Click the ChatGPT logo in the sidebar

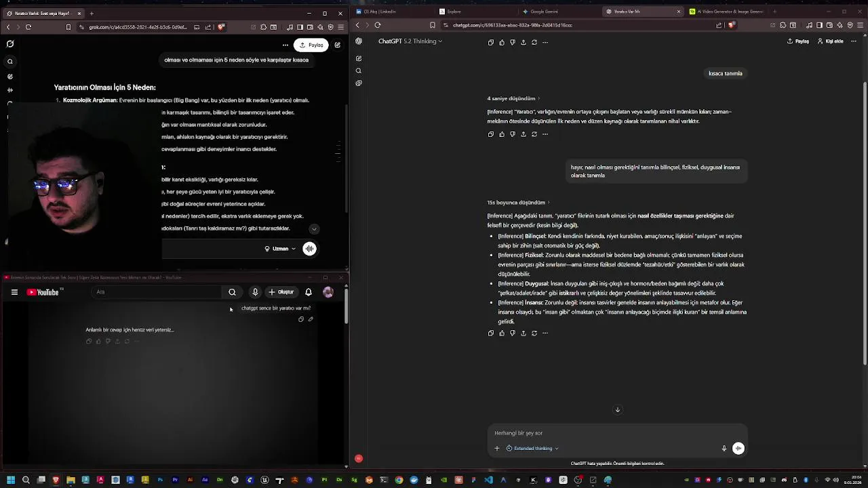pyautogui.click(x=359, y=41)
